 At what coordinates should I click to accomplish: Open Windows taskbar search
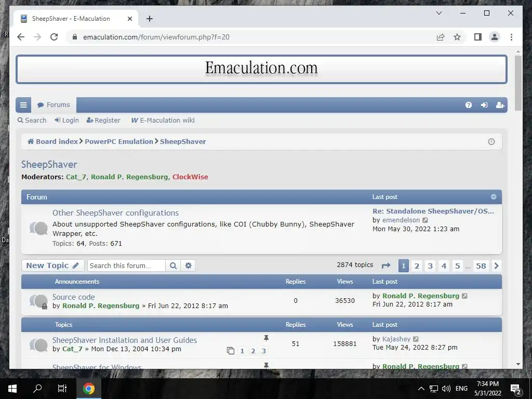[37, 389]
